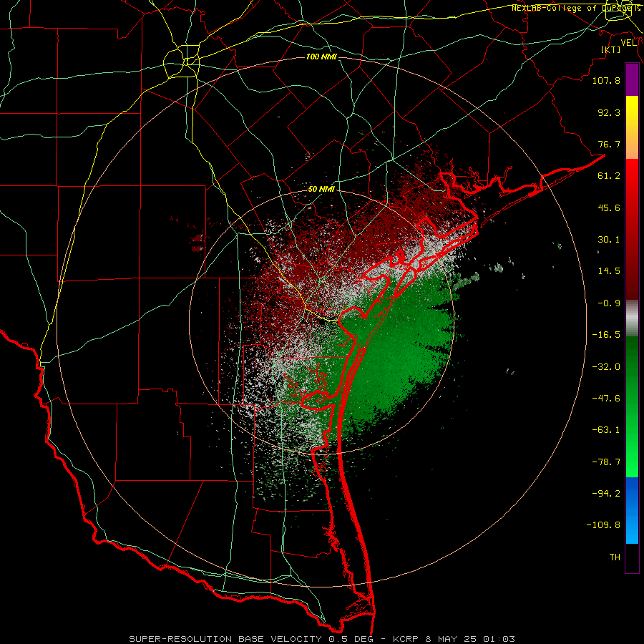Click the -0.9 velocity scale value
Viewport: 644px width, 644px height.
click(609, 303)
